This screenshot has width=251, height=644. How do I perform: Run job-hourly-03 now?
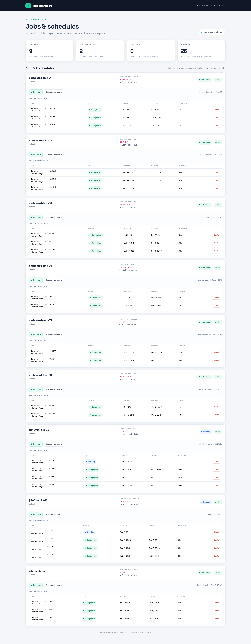(x=36, y=585)
